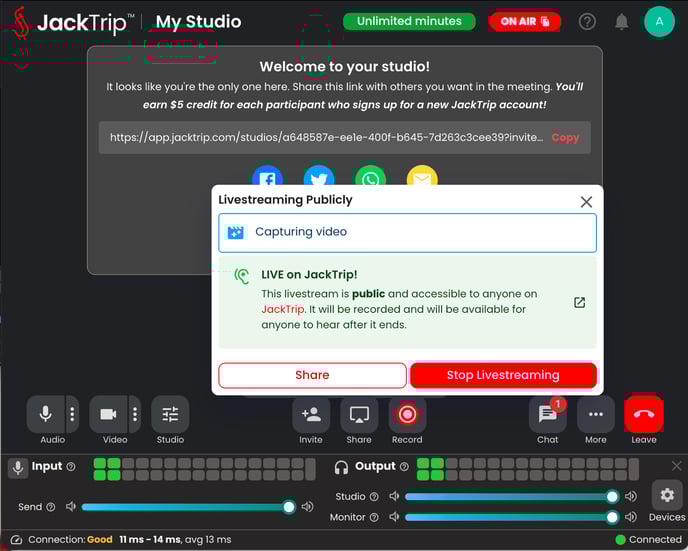Click the Connected status indicator
Screen dimensions: 688x551
click(649, 540)
